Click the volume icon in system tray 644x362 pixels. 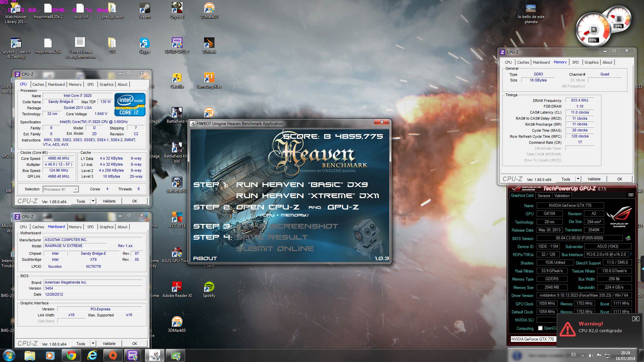[x=591, y=356]
